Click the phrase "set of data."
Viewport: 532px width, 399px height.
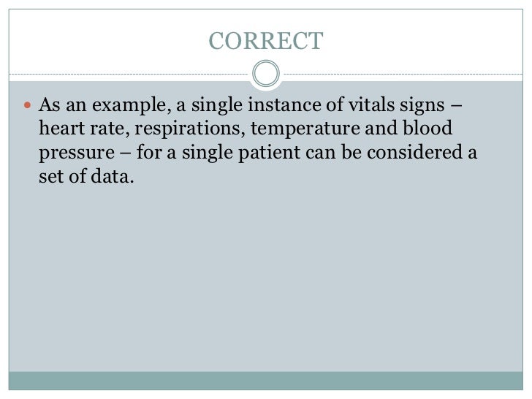pos(86,176)
